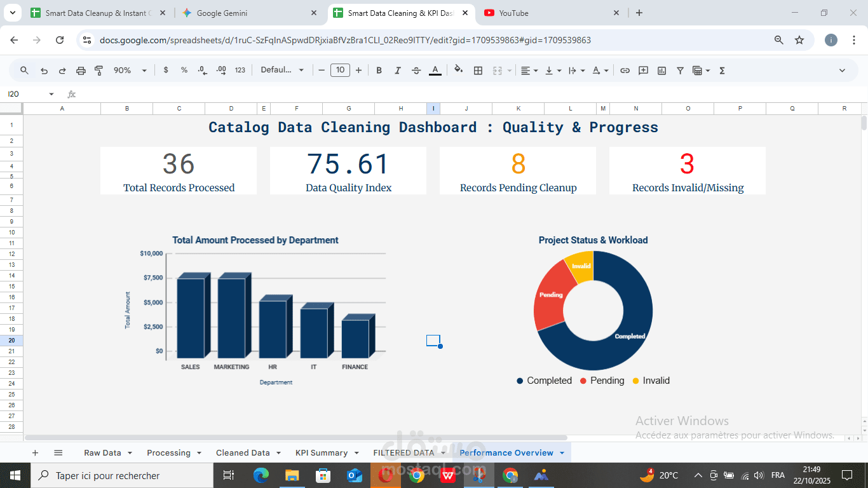Image resolution: width=868 pixels, height=488 pixels.
Task: Open vertical align dropdown
Action: pyautogui.click(x=553, y=71)
